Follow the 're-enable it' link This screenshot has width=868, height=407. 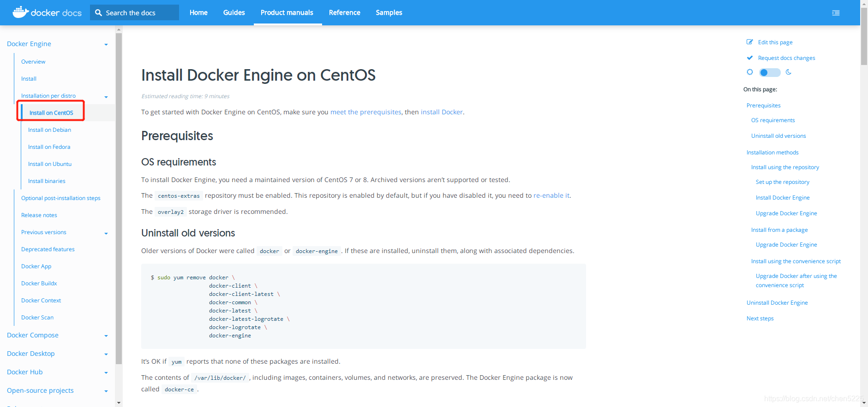pyautogui.click(x=551, y=195)
